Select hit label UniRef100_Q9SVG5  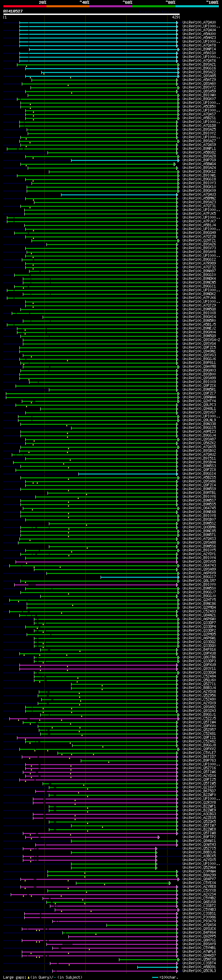[199, 562]
